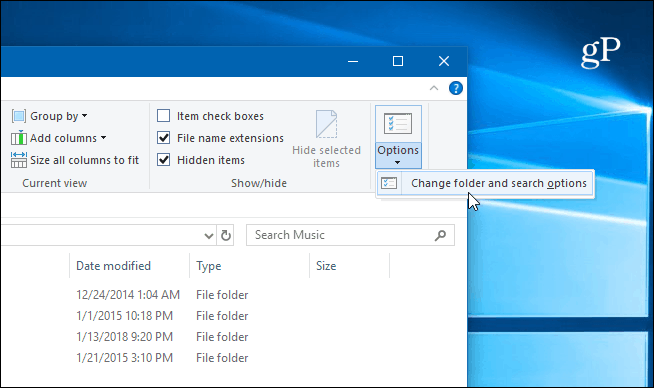This screenshot has height=388, width=654.
Task: Refresh the folder with refresh icon
Action: click(x=226, y=236)
